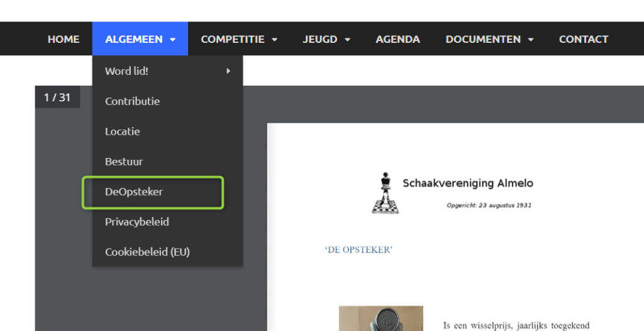The image size is (644, 331).
Task: Click the 'DE OPSTEKER' blue title
Action: [358, 250]
